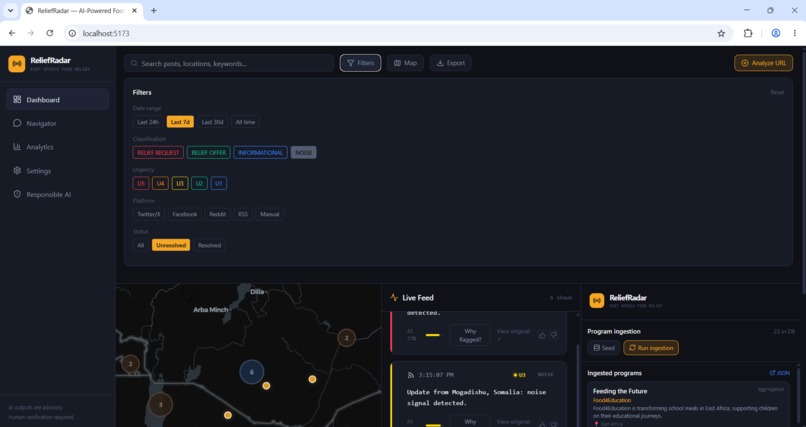Filter by Reddit platform
806x427 pixels.
217,214
